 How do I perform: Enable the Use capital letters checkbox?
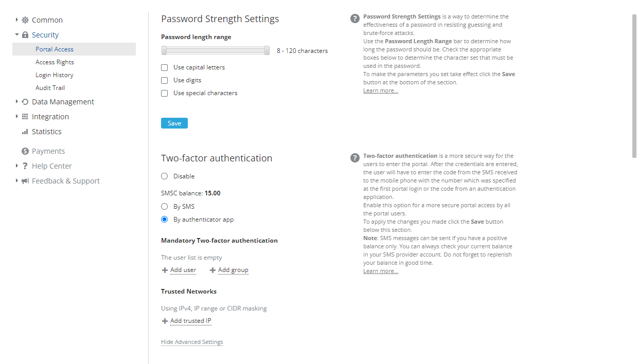(x=164, y=67)
